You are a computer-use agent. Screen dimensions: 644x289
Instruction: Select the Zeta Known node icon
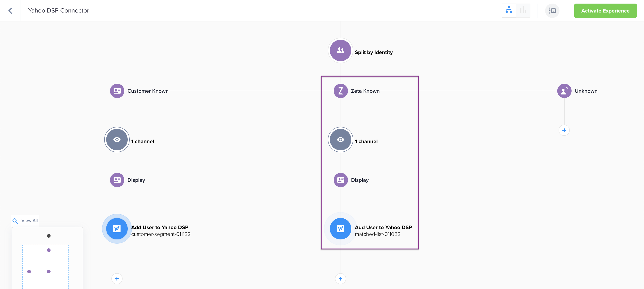[340, 91]
